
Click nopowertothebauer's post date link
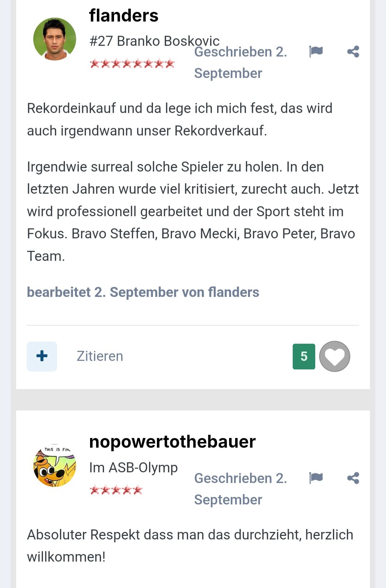[240, 489]
